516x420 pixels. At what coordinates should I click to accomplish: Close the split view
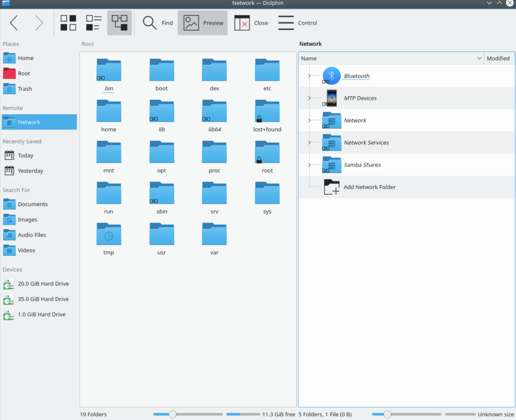(x=251, y=23)
